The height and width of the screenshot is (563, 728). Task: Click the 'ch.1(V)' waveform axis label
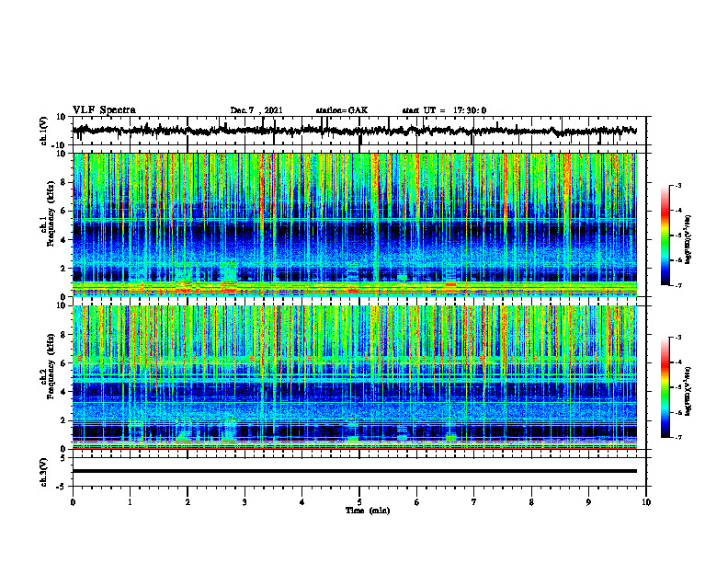(44, 131)
